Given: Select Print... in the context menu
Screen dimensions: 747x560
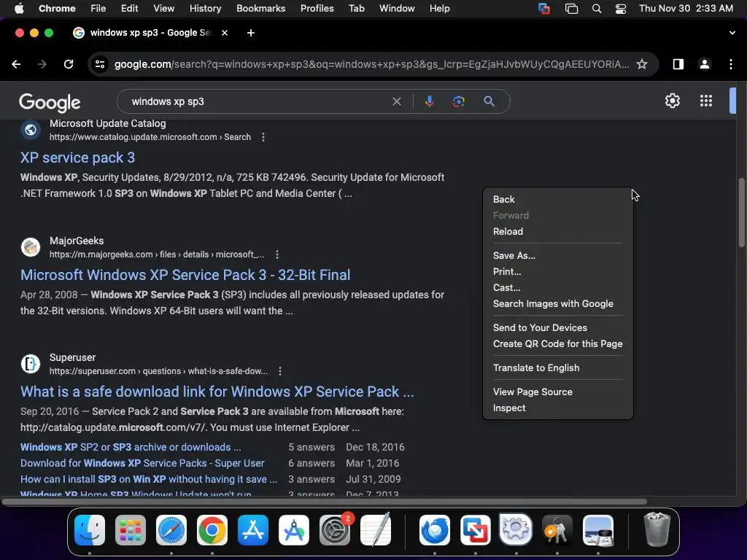Looking at the screenshot, I should tap(558, 272).
